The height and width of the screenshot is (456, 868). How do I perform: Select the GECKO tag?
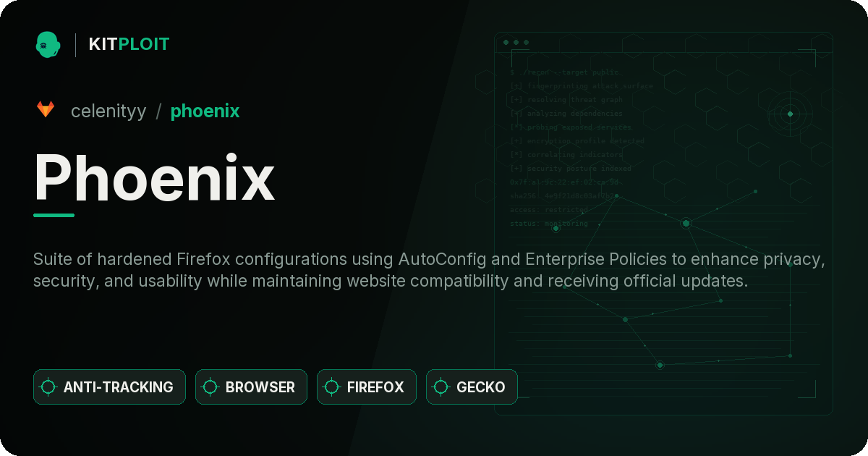tap(472, 387)
